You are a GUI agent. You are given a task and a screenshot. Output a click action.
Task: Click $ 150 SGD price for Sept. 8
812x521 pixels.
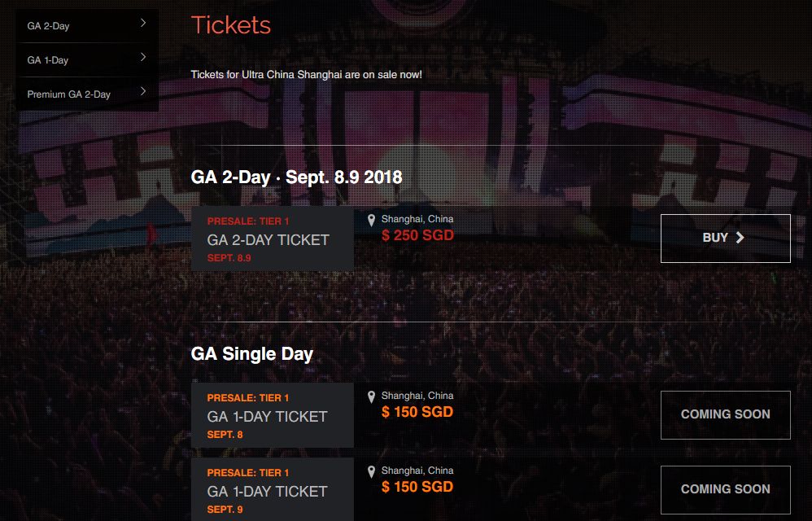pyautogui.click(x=417, y=412)
